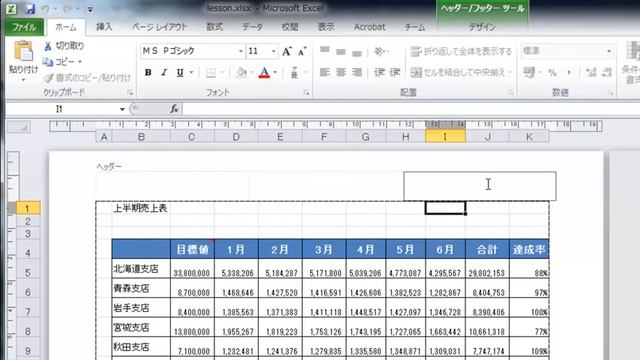Viewport: 640px width, 360px height.
Task: Open the Name Box dropdown arrow
Action: tap(122, 109)
